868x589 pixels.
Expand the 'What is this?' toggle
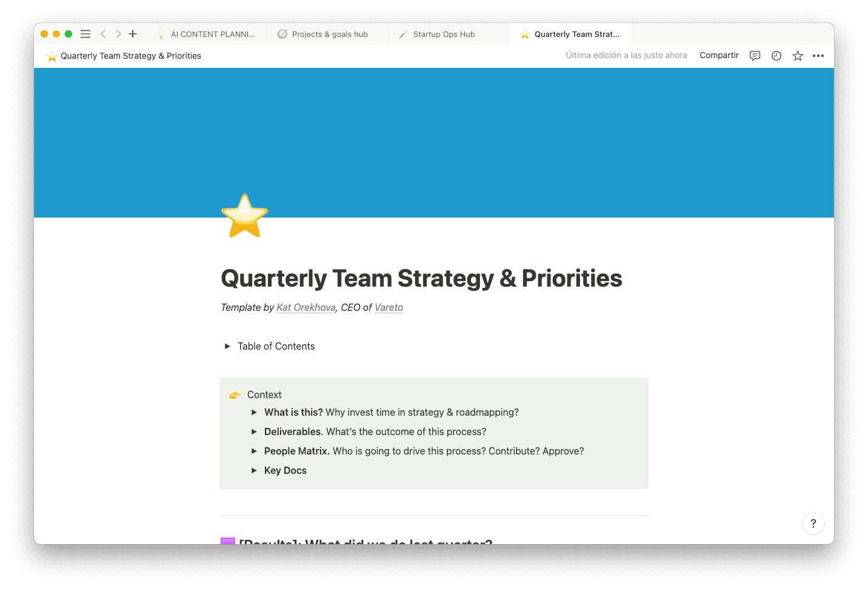pos(254,413)
